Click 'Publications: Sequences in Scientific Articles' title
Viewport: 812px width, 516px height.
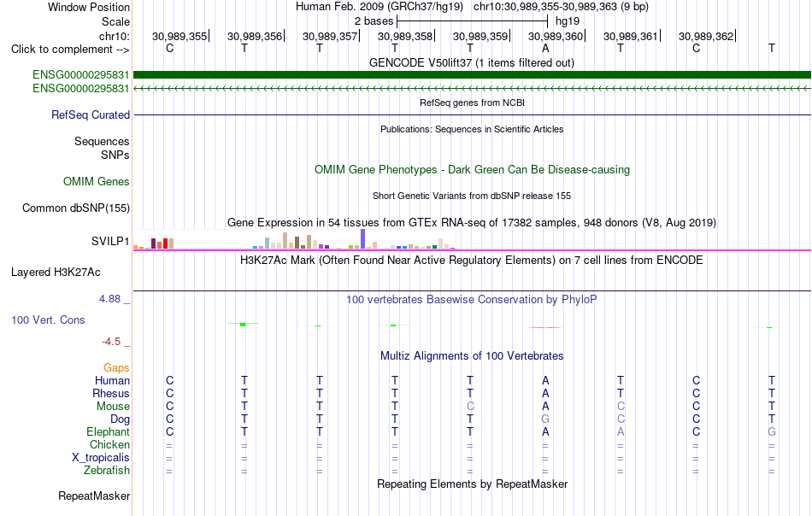[x=472, y=129]
